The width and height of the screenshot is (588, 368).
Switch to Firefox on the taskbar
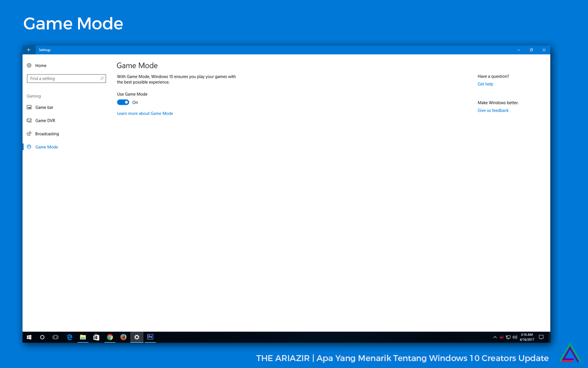pyautogui.click(x=123, y=337)
